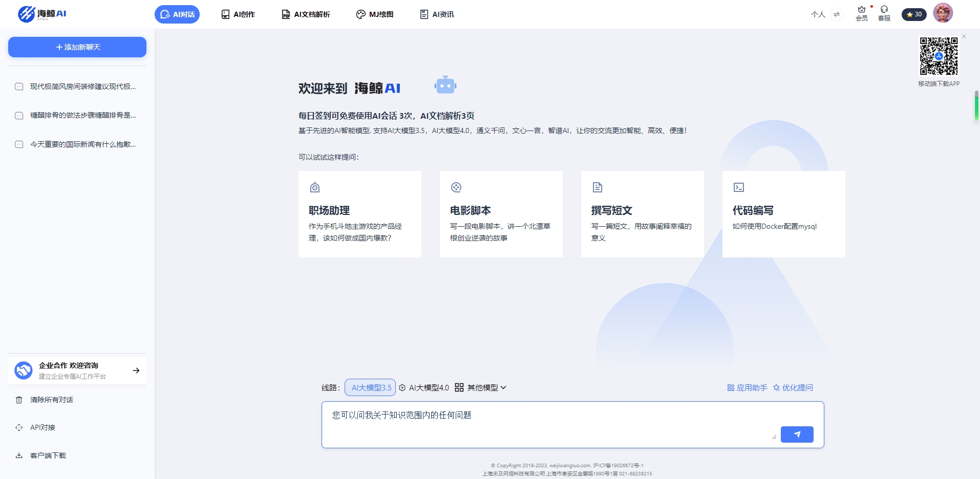Open API对接 link
The height and width of the screenshot is (479, 980).
point(42,427)
